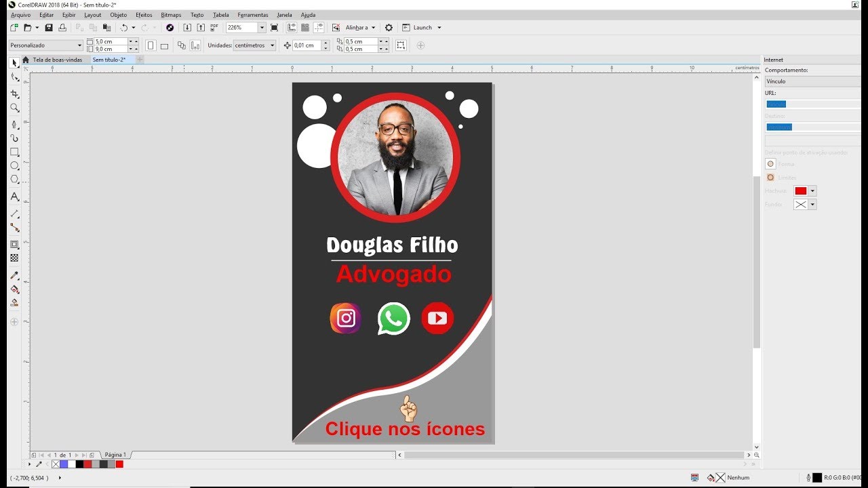Viewport: 868px width, 488px height.
Task: Expand the Open file dropdown arrow
Action: [x=37, y=28]
